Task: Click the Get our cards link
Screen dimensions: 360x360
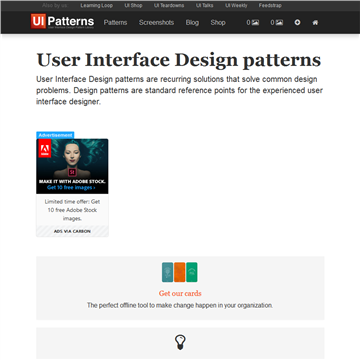Action: (180, 293)
